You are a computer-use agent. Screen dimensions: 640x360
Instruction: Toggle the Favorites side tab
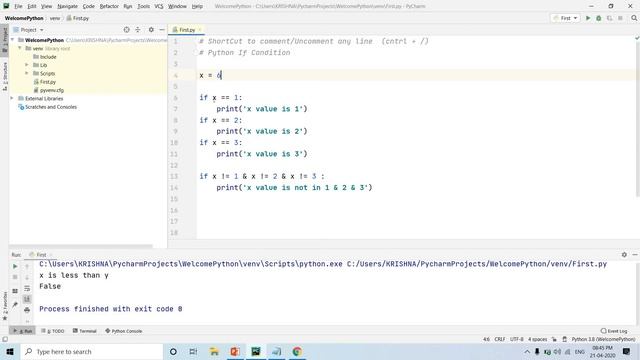pyautogui.click(x=4, y=306)
